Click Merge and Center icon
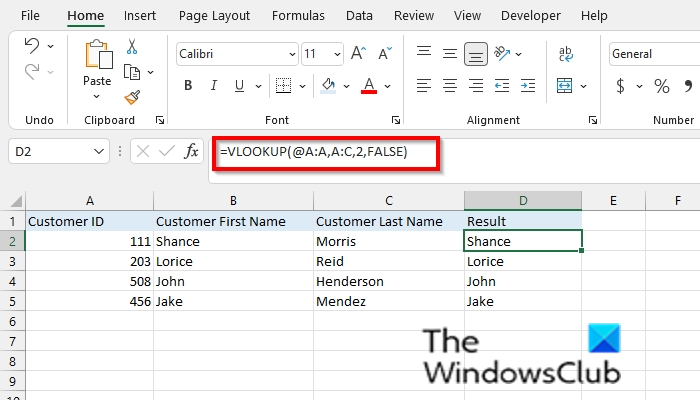 click(x=565, y=85)
